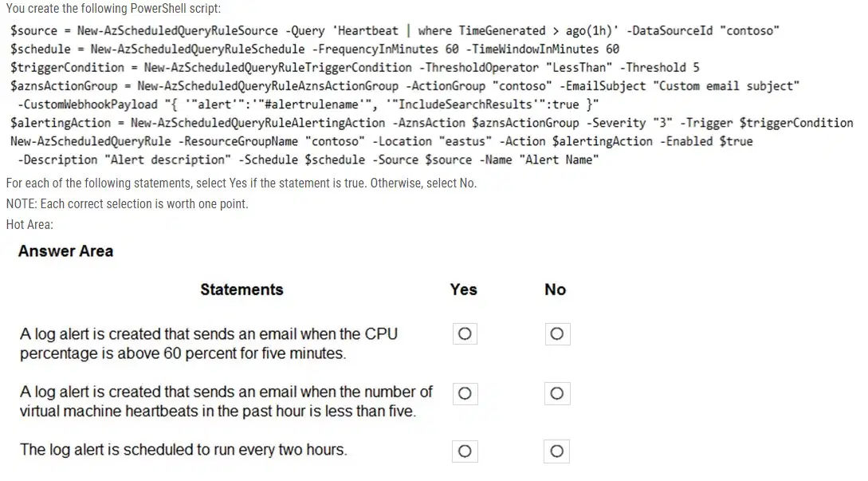
Task: Select Yes for CPU percentage email statement
Action: click(465, 333)
